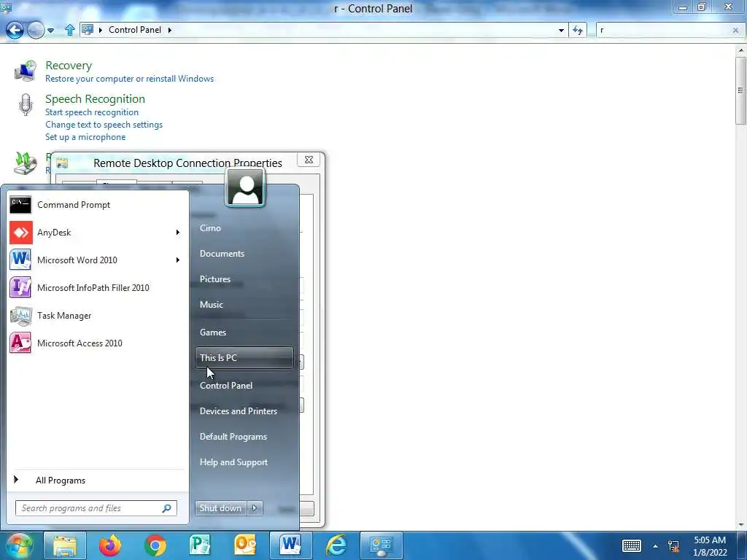Open shut down options arrow

click(255, 508)
